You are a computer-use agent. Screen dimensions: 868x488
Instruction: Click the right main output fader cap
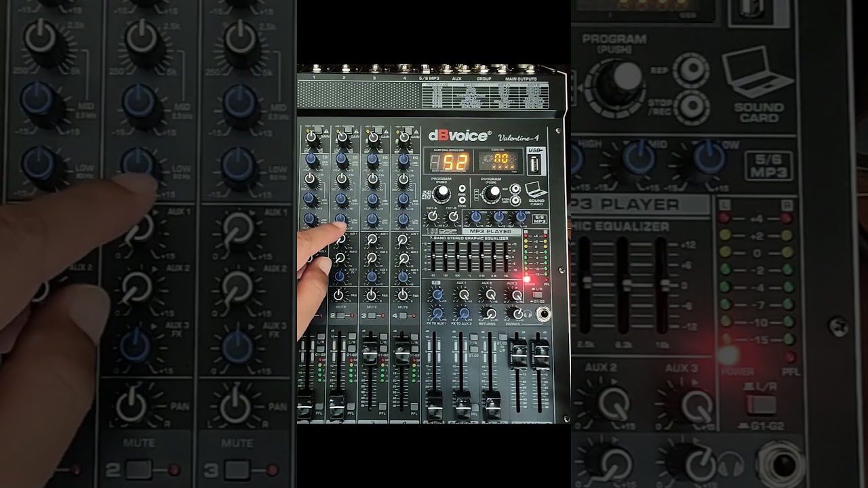(541, 353)
